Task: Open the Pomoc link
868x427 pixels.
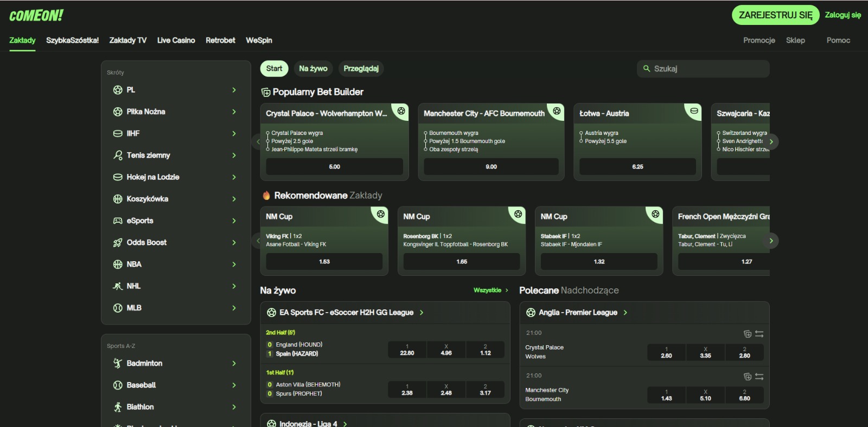Action: click(838, 40)
